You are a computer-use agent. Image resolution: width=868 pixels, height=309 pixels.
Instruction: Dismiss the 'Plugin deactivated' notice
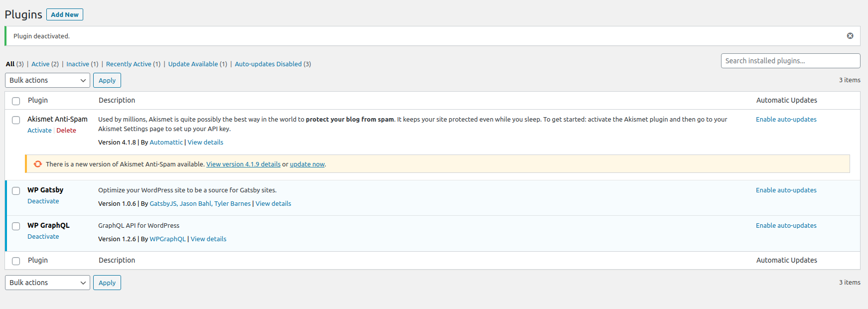point(850,36)
